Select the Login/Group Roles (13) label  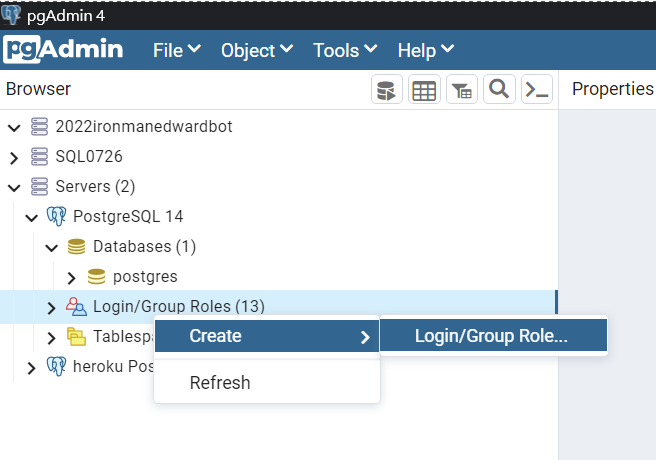[x=179, y=307]
